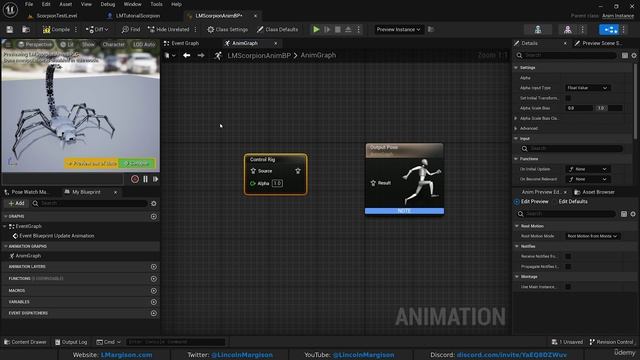Click Add in My Blueprint
Screen dimensions: 640x360
pyautogui.click(x=16, y=203)
